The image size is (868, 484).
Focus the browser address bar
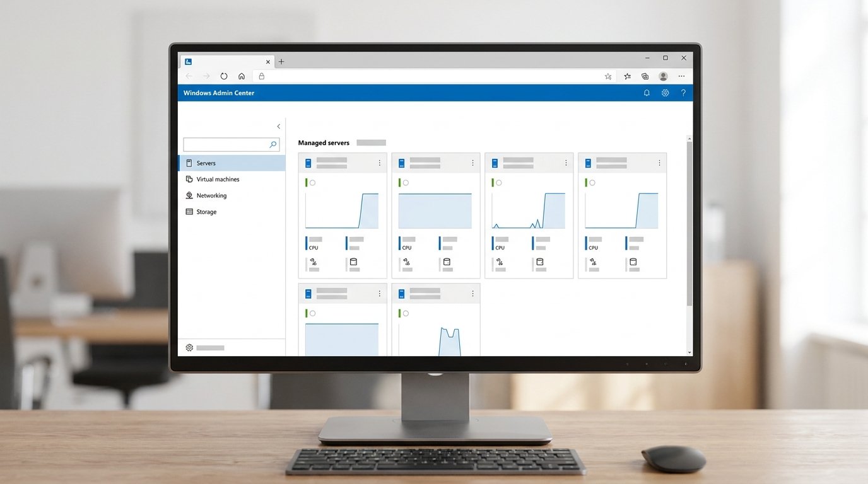click(x=435, y=76)
